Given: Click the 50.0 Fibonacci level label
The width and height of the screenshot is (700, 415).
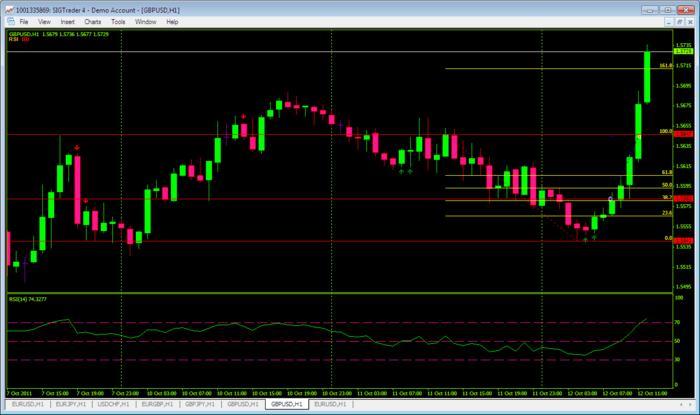Looking at the screenshot, I should pyautogui.click(x=667, y=185).
